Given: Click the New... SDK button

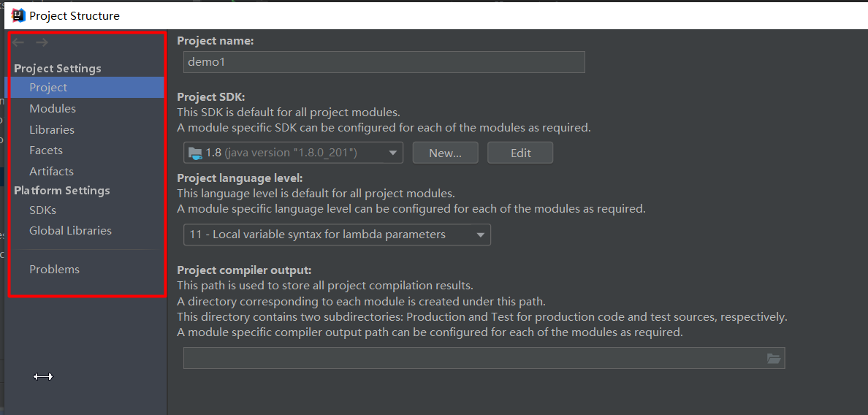Looking at the screenshot, I should (445, 153).
